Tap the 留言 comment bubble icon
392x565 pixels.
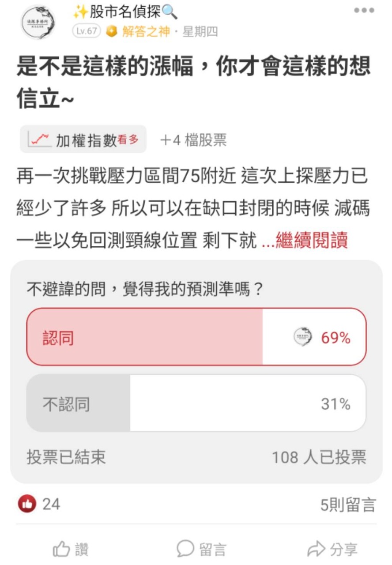pyautogui.click(x=185, y=549)
